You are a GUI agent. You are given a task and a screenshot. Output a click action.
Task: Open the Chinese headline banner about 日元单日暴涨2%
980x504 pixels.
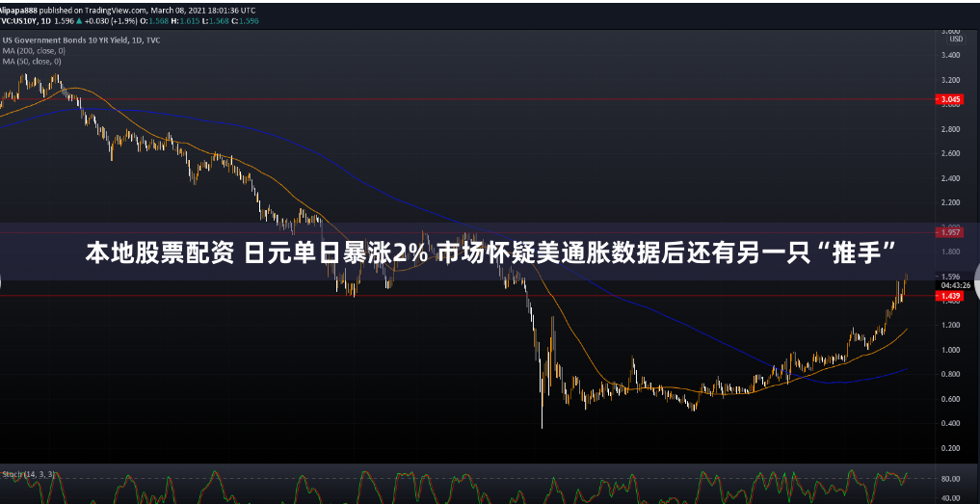point(490,253)
